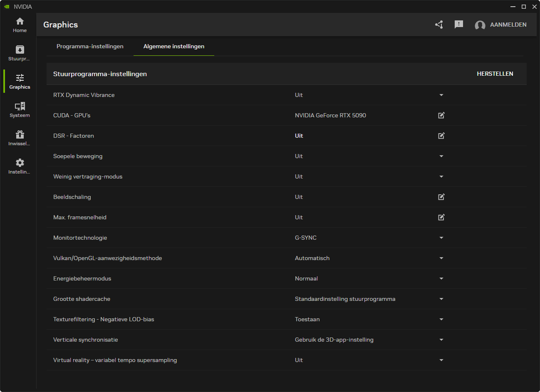Edit the Max. framesnelheid value
540x392 pixels.
tap(441, 217)
